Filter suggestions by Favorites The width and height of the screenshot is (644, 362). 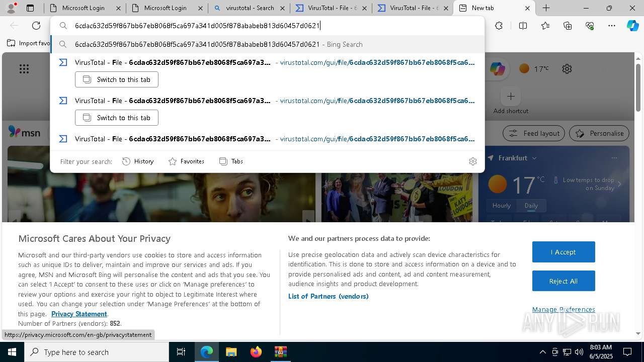tap(186, 161)
